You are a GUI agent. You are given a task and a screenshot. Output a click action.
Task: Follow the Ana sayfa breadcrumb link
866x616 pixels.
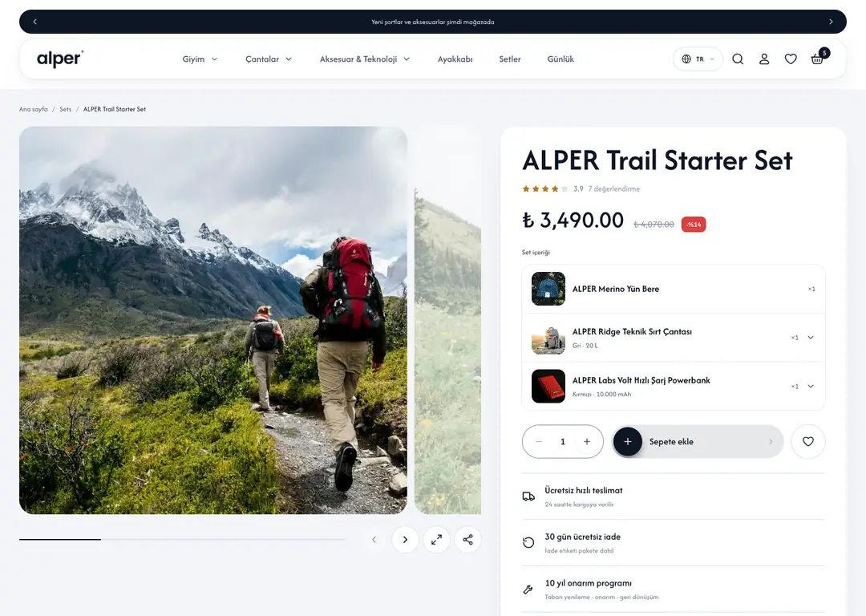coord(33,109)
